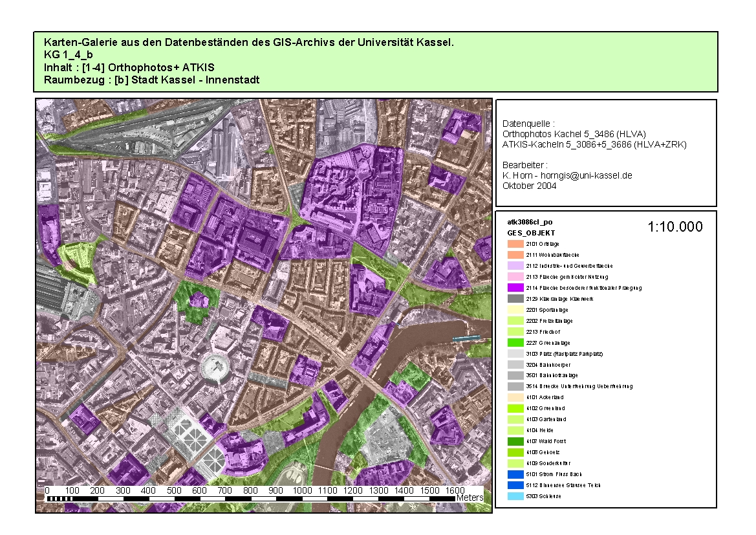The height and width of the screenshot is (535, 756).
Task: Click the 1:10.000 scale text
Action: (x=675, y=226)
